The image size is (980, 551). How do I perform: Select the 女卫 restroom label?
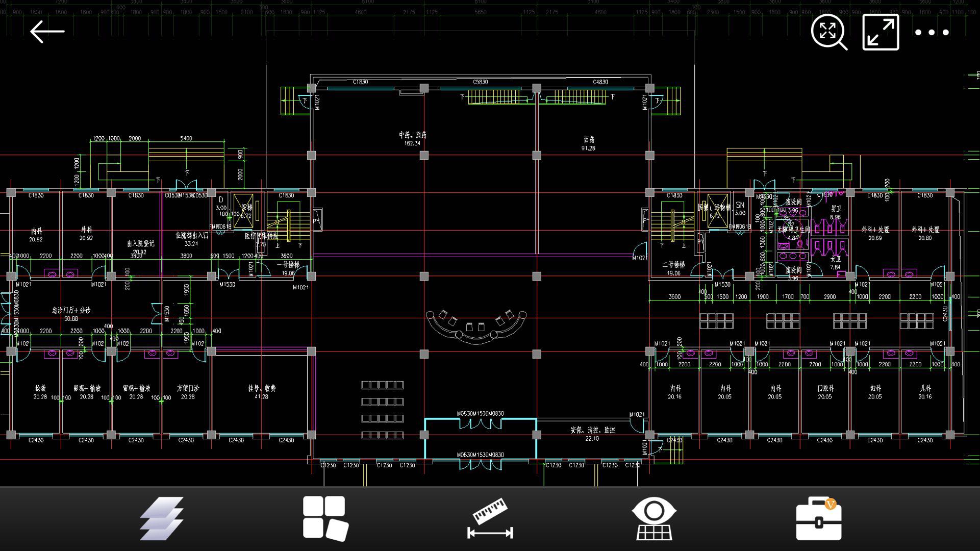click(x=835, y=259)
